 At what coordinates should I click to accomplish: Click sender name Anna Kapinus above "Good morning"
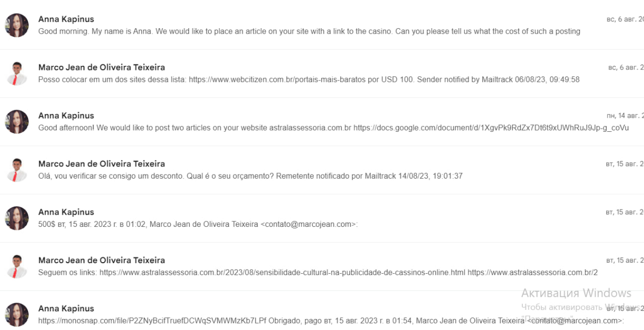click(x=66, y=19)
